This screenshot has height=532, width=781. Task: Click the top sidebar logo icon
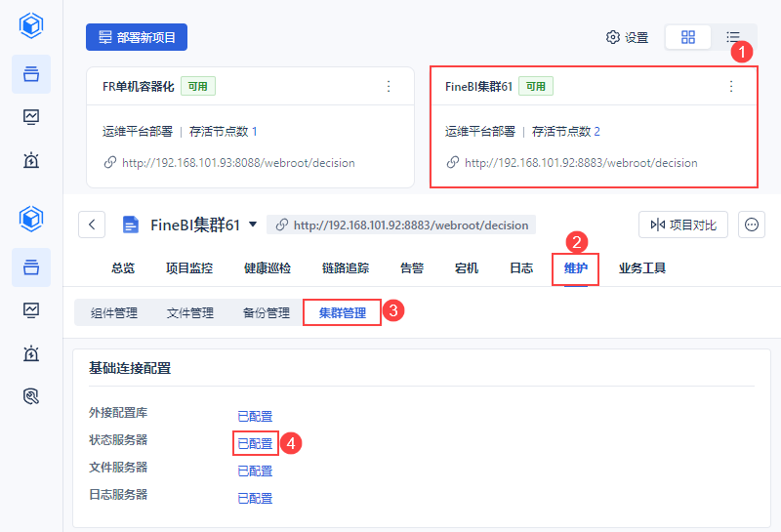pyautogui.click(x=31, y=25)
